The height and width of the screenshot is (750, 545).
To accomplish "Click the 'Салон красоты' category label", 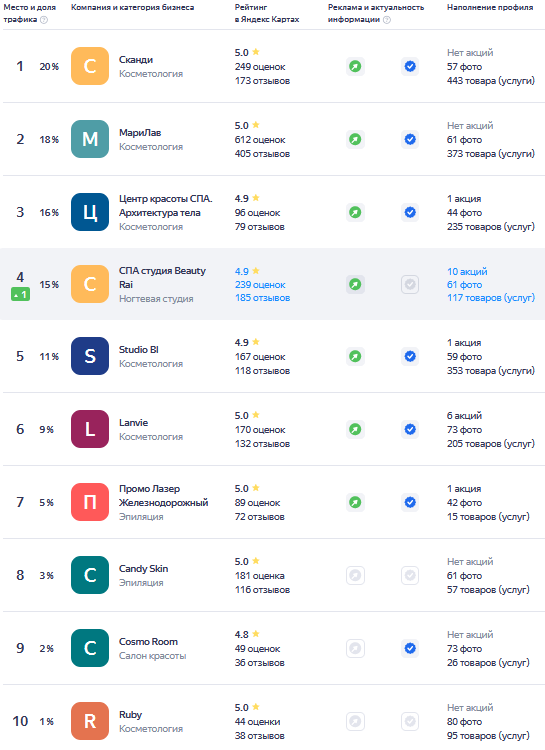I will [152, 656].
